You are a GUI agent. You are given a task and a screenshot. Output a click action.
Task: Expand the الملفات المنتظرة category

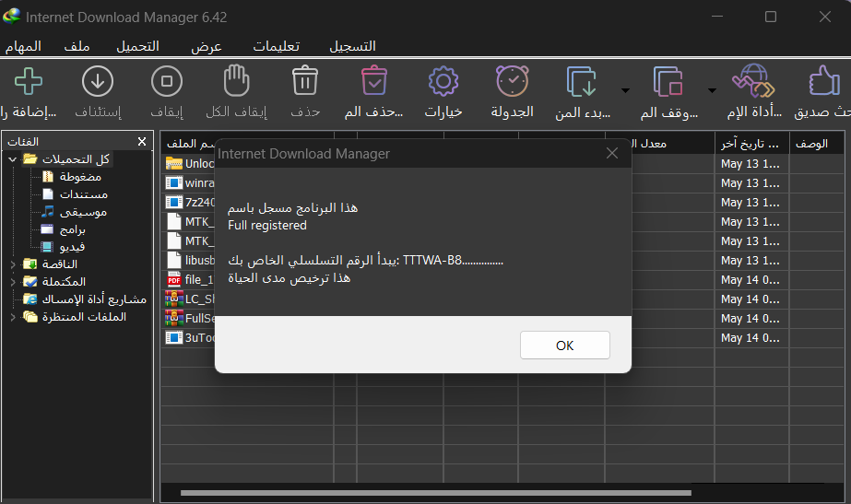pyautogui.click(x=13, y=317)
